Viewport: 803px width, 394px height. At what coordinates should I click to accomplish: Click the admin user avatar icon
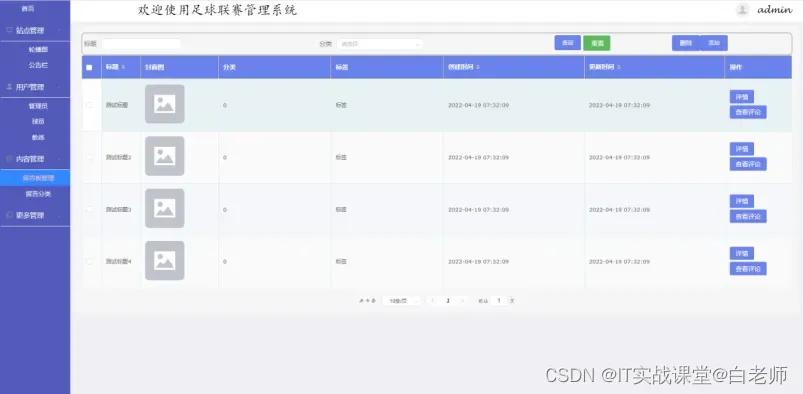click(x=742, y=10)
